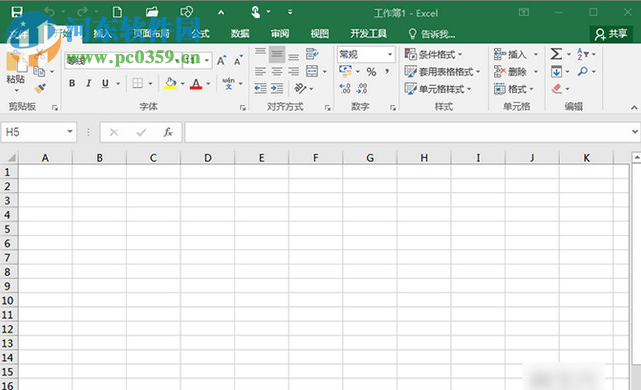This screenshot has width=641, height=390.
Task: Click the Format Painter brush icon
Action: 40,88
